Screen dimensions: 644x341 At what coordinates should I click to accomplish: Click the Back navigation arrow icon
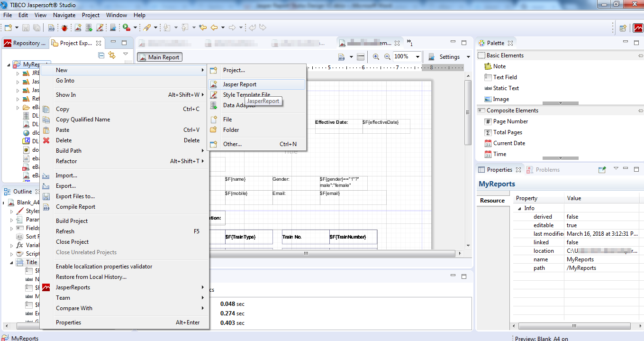[214, 28]
